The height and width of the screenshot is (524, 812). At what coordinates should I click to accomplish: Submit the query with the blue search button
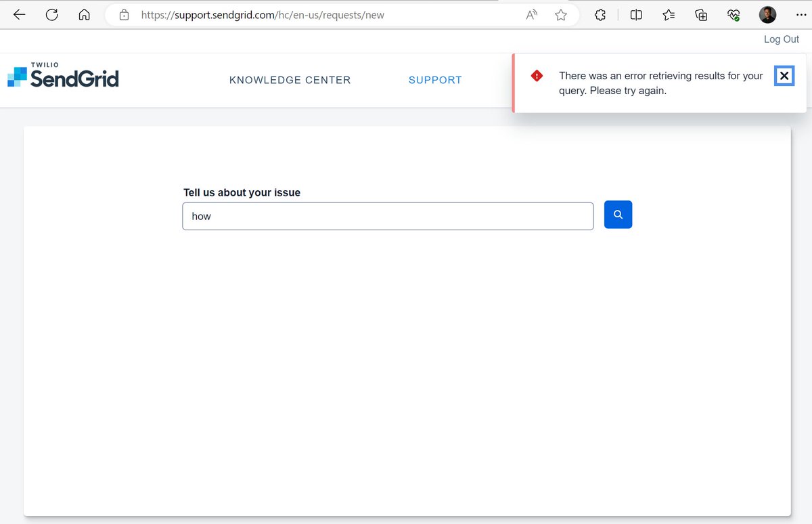tap(618, 215)
